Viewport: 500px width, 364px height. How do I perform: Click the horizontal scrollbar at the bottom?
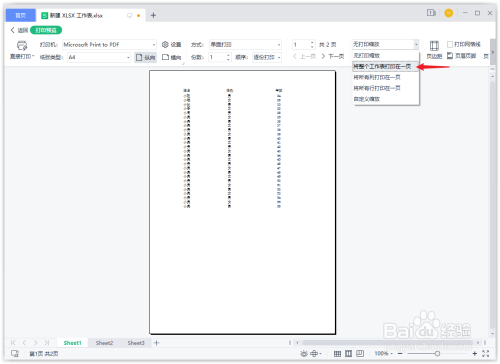[387, 343]
